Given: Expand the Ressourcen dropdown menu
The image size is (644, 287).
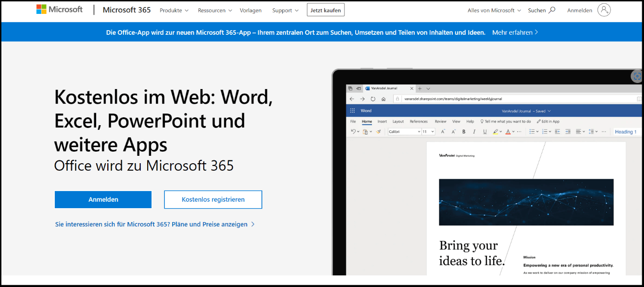Looking at the screenshot, I should tap(215, 10).
